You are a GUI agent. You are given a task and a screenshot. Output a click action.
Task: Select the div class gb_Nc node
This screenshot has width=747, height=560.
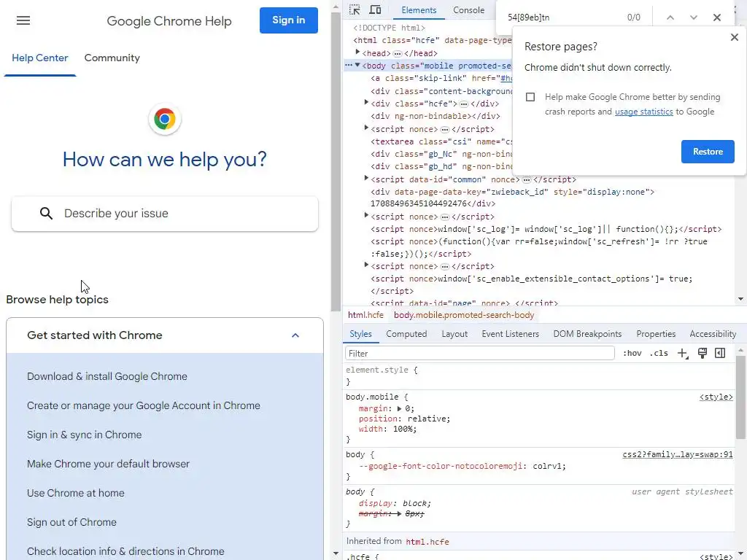(441, 154)
